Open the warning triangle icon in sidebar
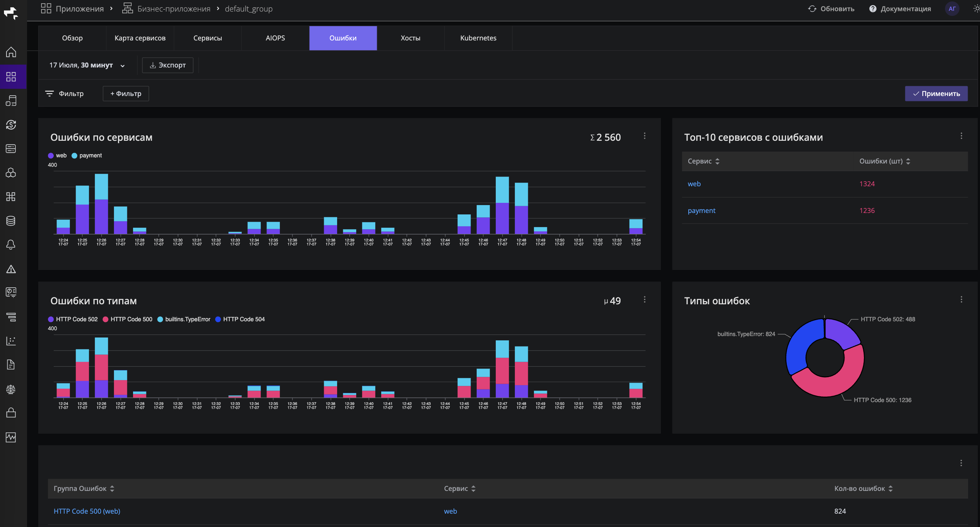Viewport: 980px width, 527px height. [11, 269]
